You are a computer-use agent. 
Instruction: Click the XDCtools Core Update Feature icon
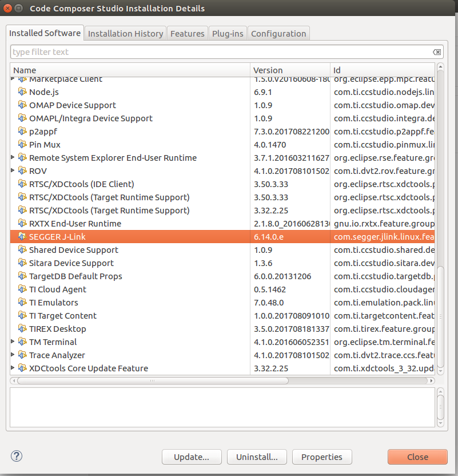[22, 368]
